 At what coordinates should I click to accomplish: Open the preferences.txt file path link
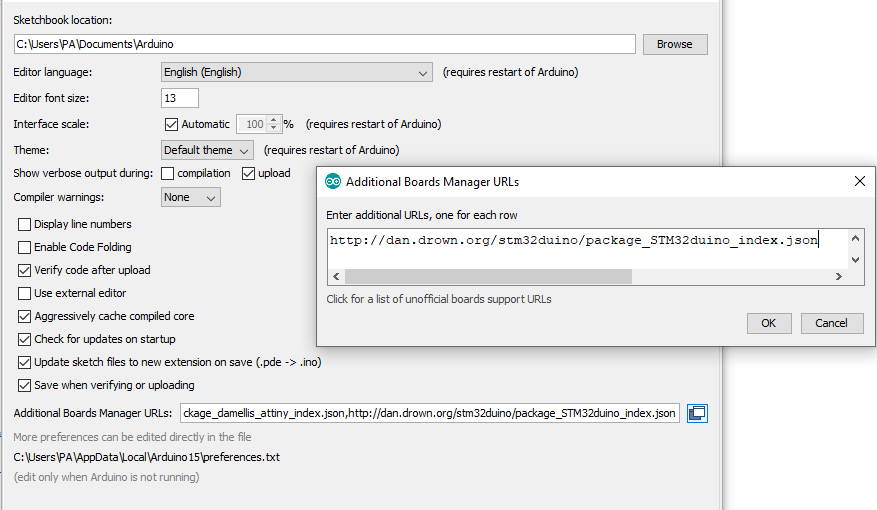pyautogui.click(x=147, y=457)
